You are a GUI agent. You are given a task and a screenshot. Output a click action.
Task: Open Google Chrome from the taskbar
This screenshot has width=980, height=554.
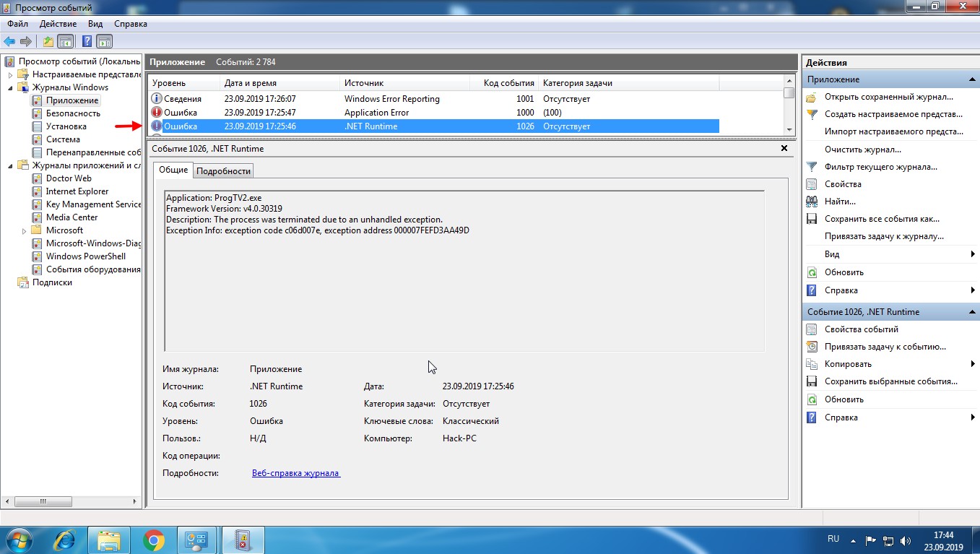pyautogui.click(x=153, y=540)
